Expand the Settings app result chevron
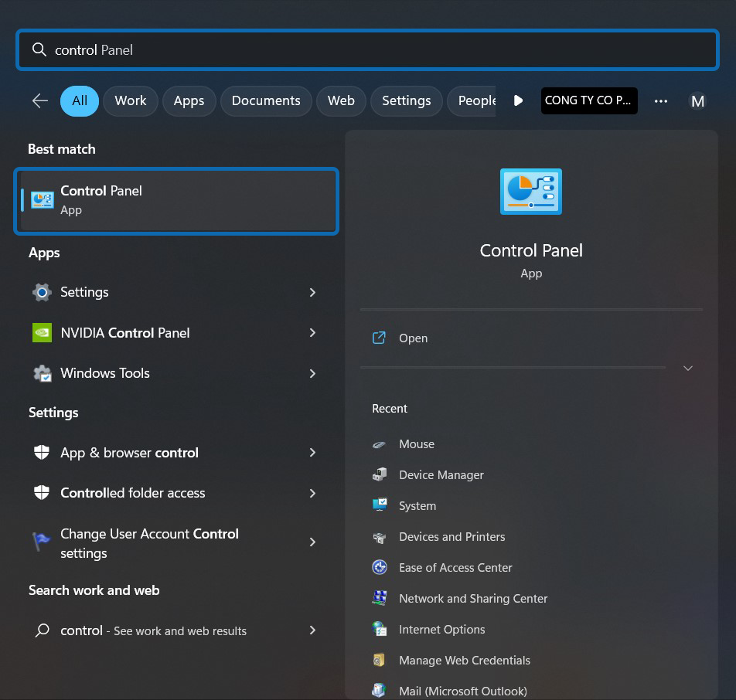Screen dimensions: 736x700 (x=312, y=292)
